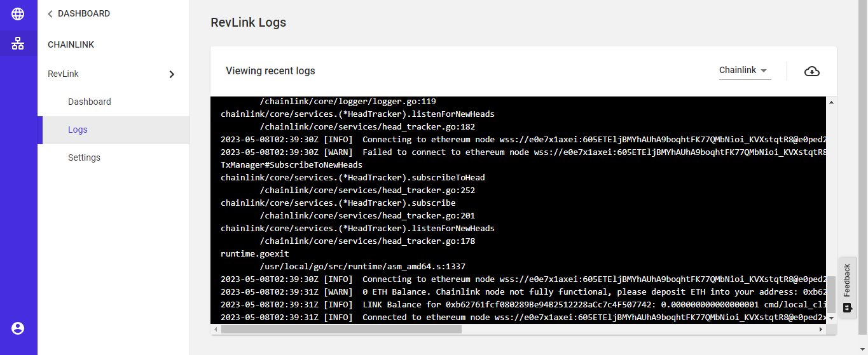Viewport: 868px width, 355px height.
Task: Click the 'runtime.goexit' log line
Action: tap(255, 253)
